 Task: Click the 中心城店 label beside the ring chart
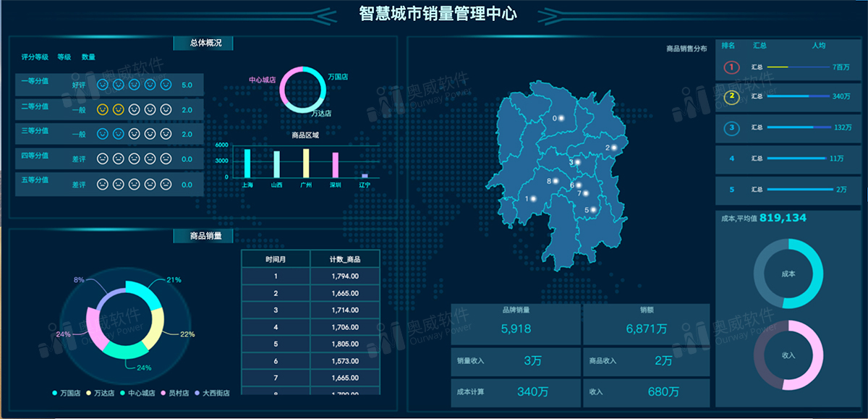pyautogui.click(x=263, y=80)
